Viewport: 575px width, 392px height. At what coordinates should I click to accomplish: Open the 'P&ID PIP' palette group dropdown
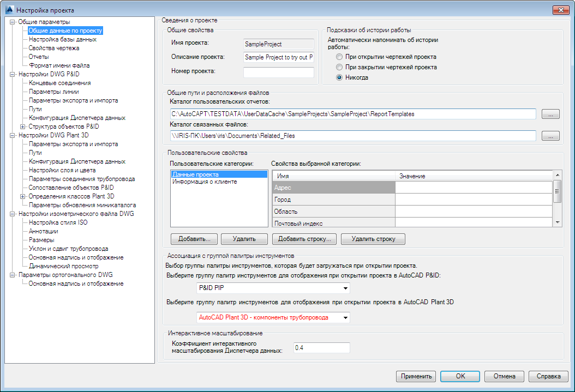point(345,288)
